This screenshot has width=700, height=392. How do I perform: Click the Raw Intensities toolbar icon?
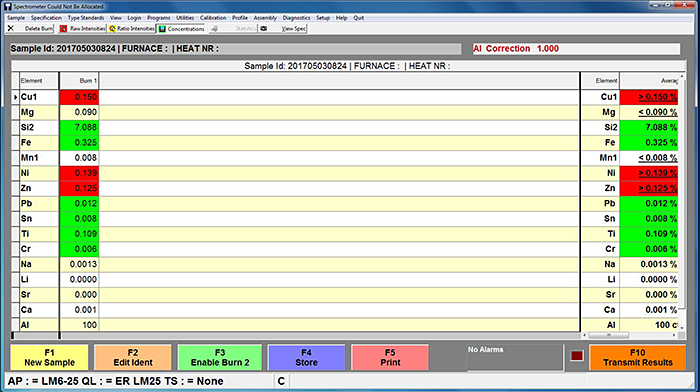coord(63,29)
